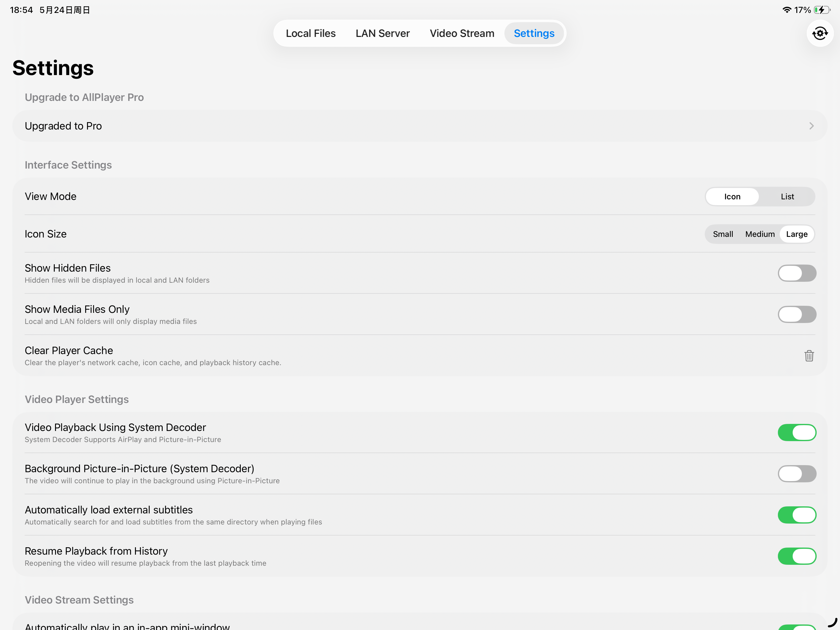
Task: Click the Interface Settings section header
Action: (68, 165)
